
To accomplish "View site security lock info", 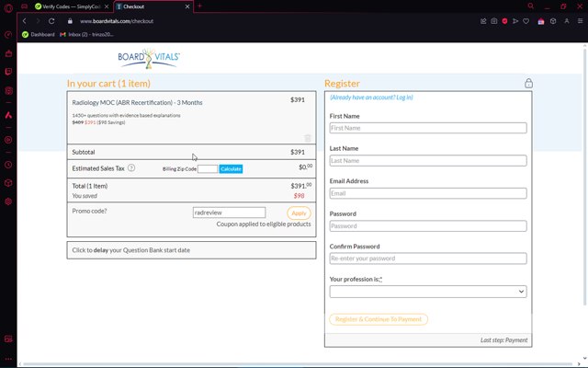I will coord(70,21).
